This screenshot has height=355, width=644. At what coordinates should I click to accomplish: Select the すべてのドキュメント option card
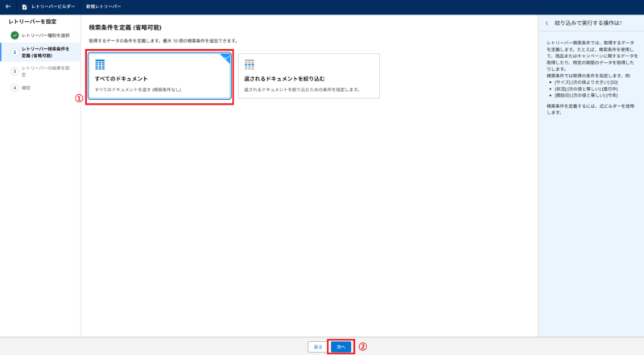[159, 77]
